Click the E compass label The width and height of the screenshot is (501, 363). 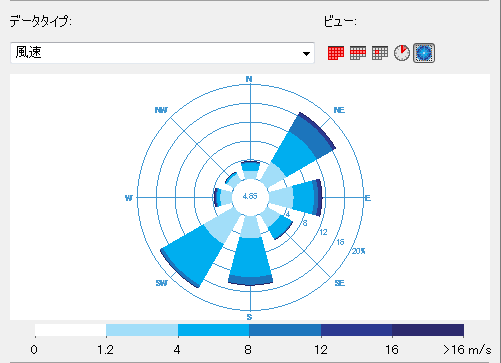click(367, 198)
